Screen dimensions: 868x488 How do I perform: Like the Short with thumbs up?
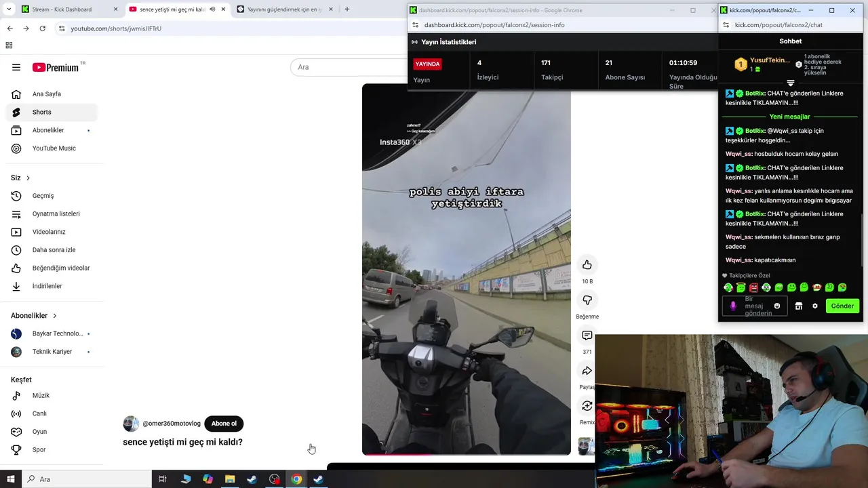click(x=587, y=265)
